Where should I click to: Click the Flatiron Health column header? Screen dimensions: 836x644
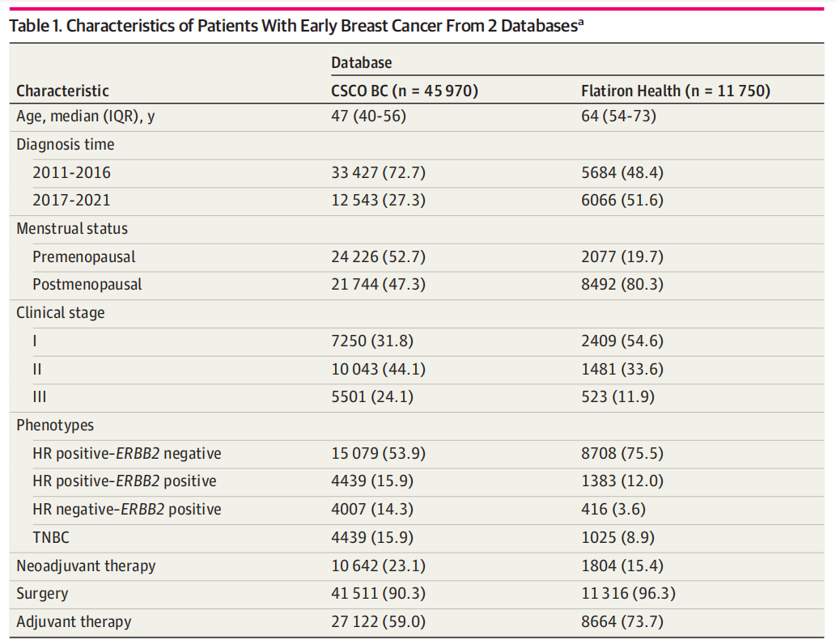(675, 91)
